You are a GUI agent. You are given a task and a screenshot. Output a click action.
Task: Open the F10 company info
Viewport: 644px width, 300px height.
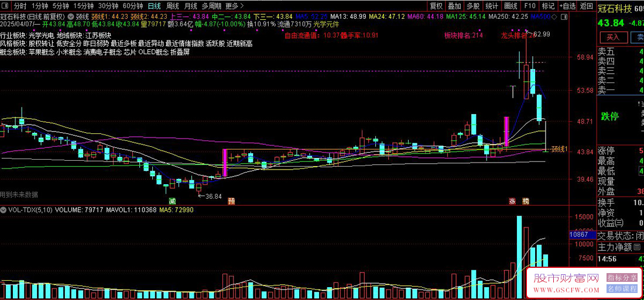[x=530, y=6]
